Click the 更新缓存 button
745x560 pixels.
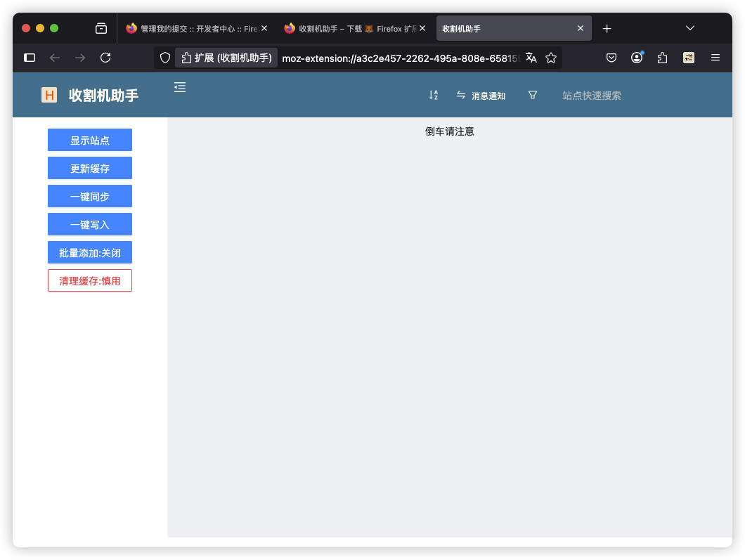90,168
